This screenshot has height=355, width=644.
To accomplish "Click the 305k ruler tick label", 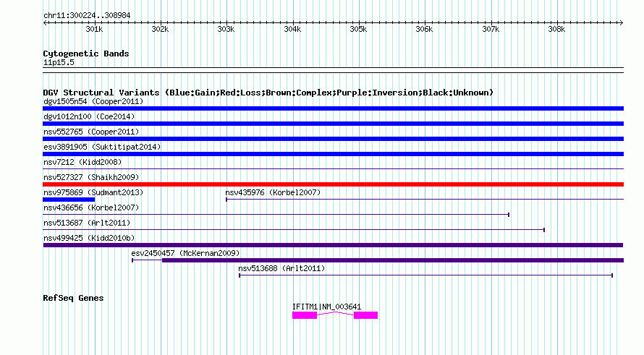I will [358, 30].
